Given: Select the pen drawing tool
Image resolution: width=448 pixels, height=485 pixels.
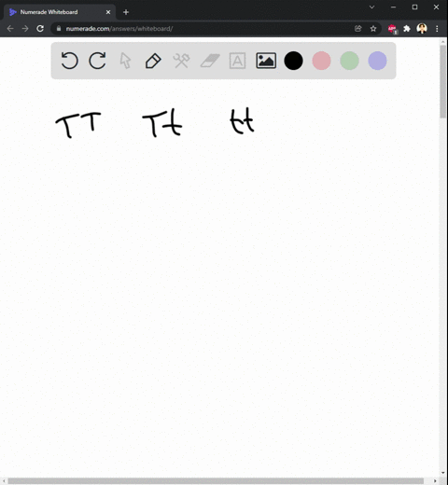Looking at the screenshot, I should click(x=153, y=61).
